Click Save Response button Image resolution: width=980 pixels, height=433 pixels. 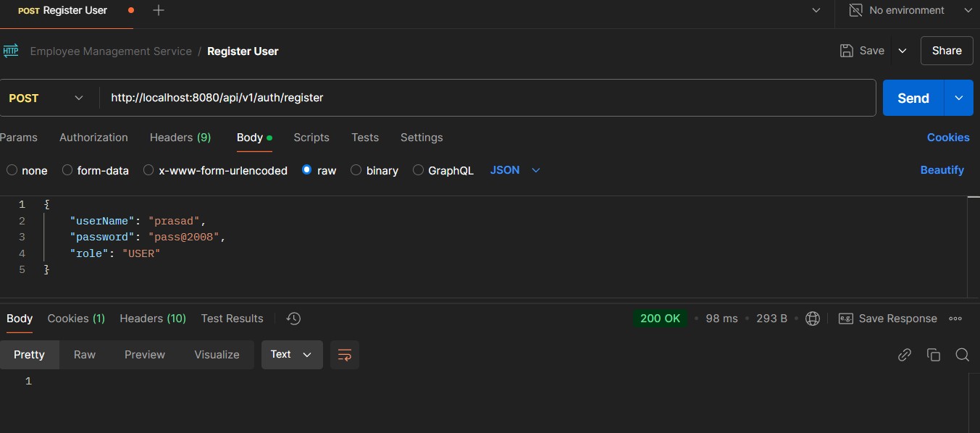click(x=888, y=319)
